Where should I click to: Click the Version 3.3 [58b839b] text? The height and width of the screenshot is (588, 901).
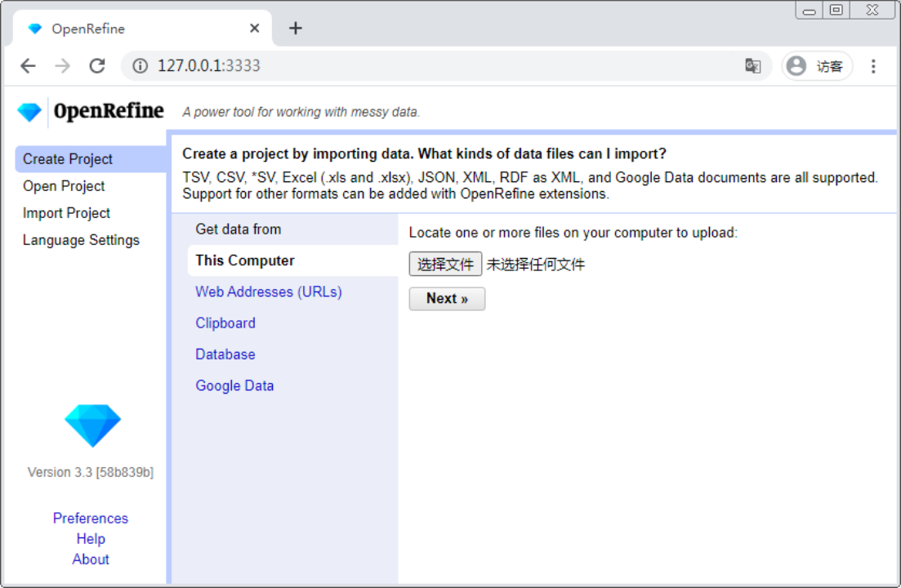click(91, 472)
